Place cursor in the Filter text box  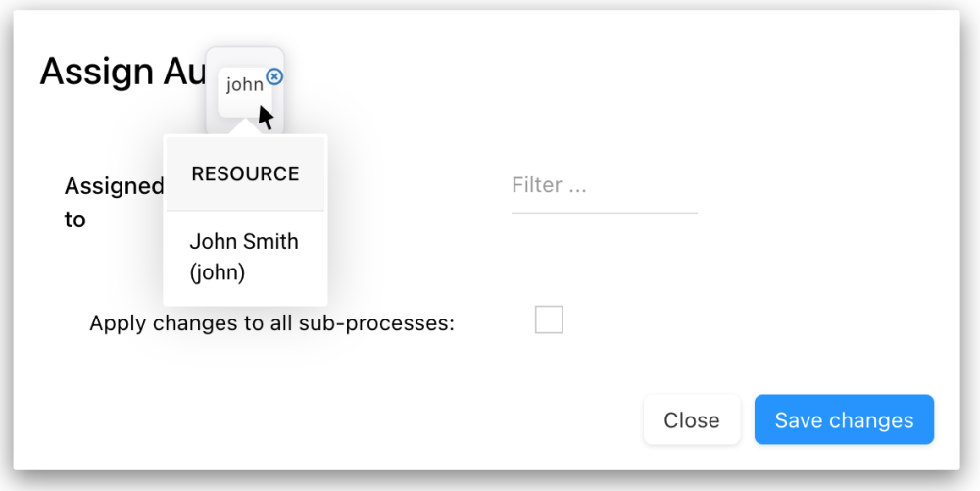point(604,185)
